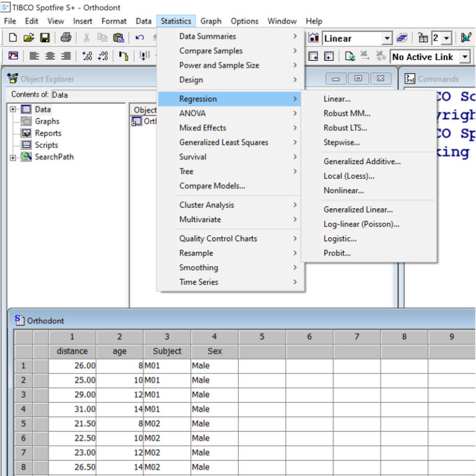The height and width of the screenshot is (476, 476).
Task: Choose Logistic... from the Regression submenu
Action: 340,239
